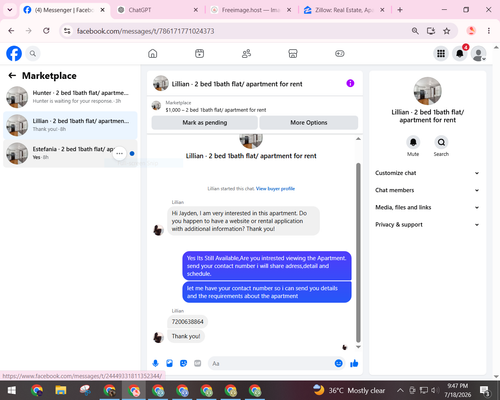The image size is (500, 400).
Task: Show hidden system tray icons
Action: tap(400, 390)
